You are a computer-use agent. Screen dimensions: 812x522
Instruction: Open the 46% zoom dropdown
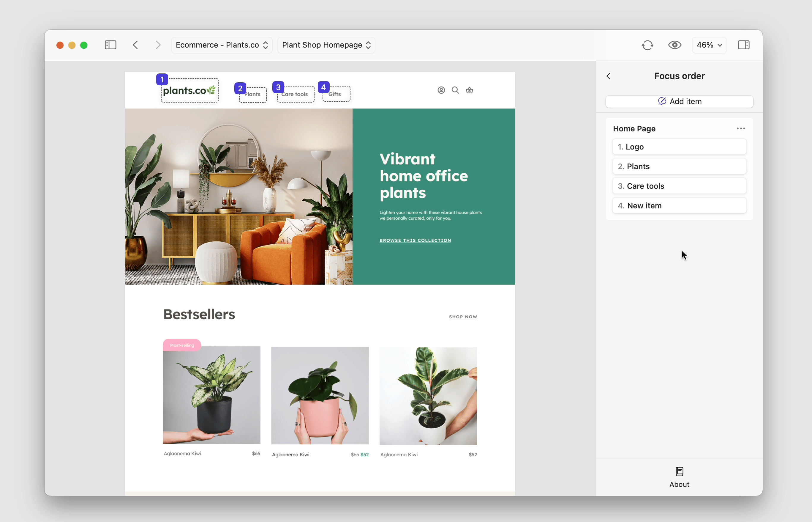point(710,45)
